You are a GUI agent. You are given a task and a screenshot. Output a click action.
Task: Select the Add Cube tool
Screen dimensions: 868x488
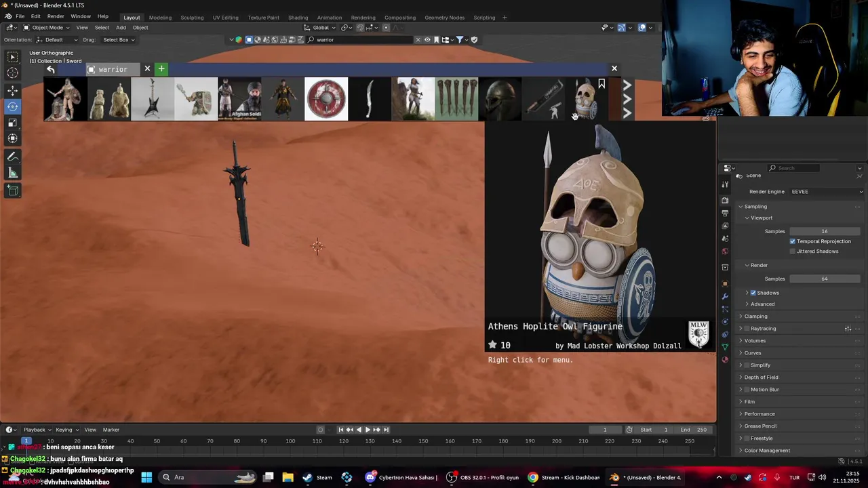coord(13,191)
